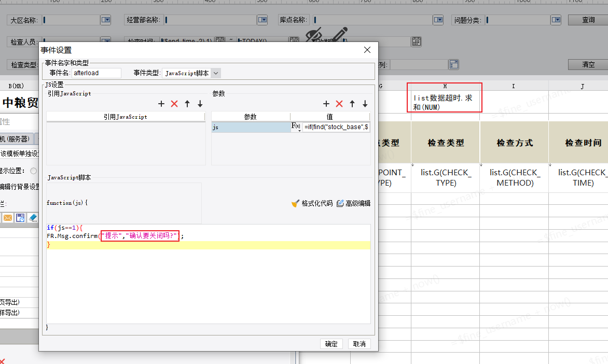
Task: Click the 库点名称 input field
Action: [x=372, y=20]
